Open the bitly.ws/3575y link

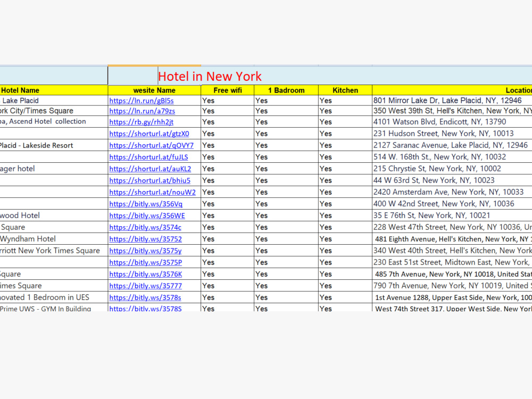(x=145, y=251)
